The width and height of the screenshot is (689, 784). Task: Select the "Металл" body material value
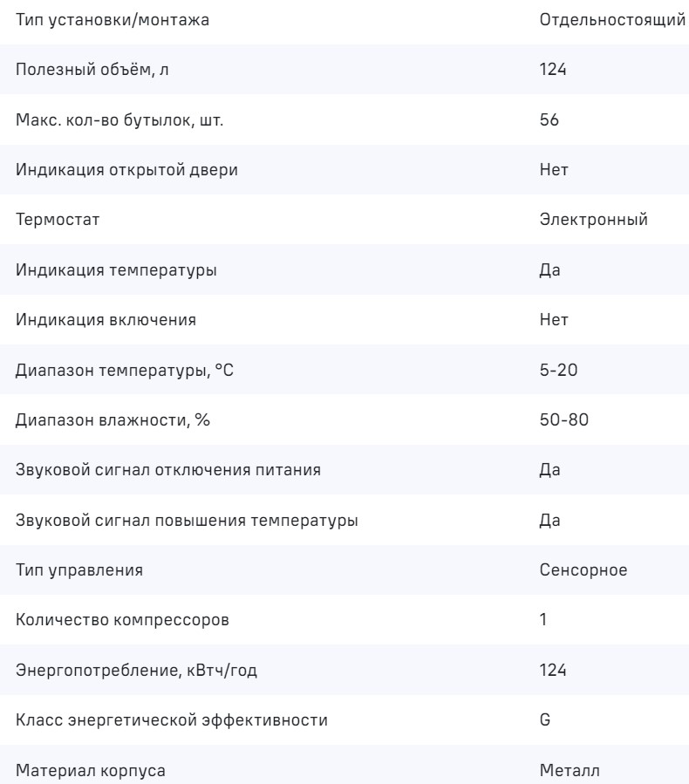point(569,771)
